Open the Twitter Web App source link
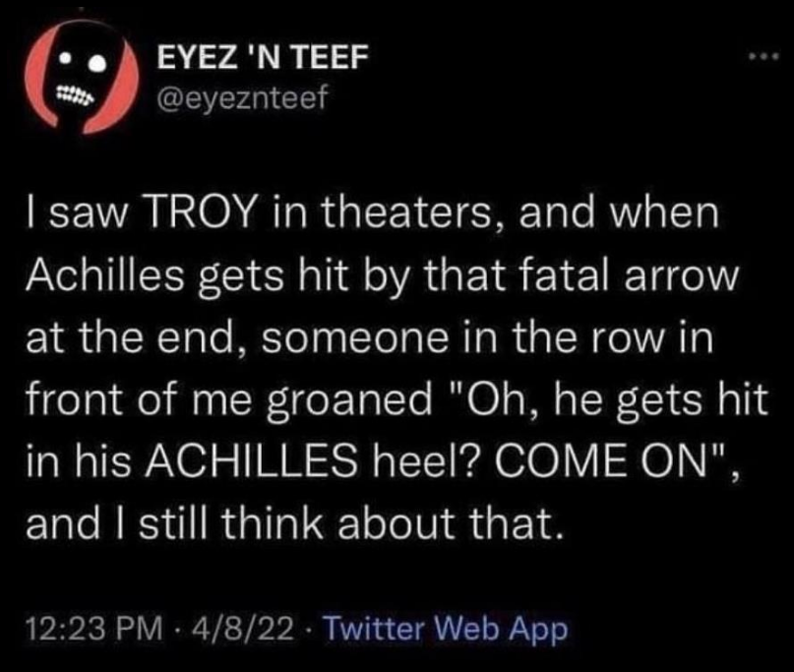This screenshot has height=672, width=794. [x=445, y=630]
